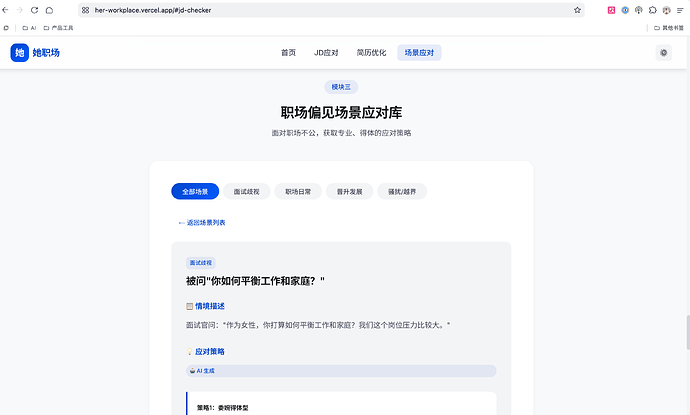This screenshot has width=690, height=415.
Task: Open the 简历优化 nav item
Action: click(371, 53)
